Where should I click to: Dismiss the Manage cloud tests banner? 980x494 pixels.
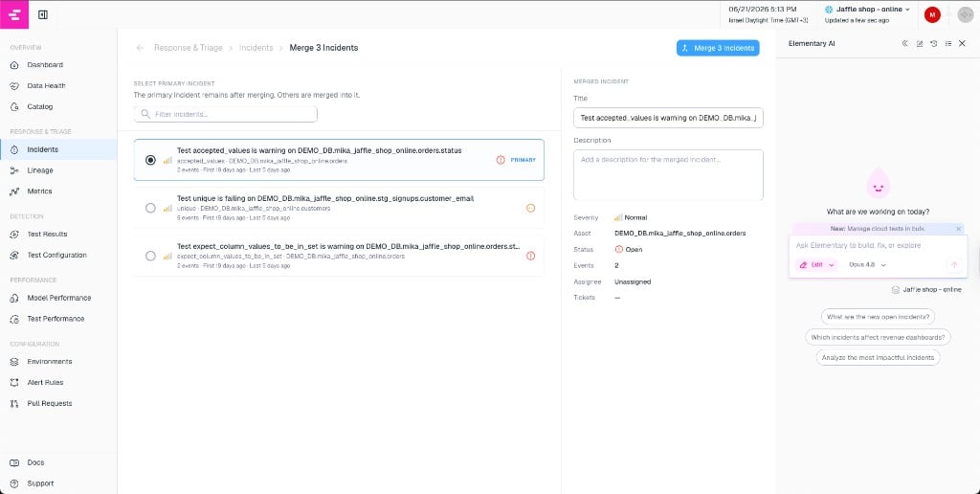[959, 229]
